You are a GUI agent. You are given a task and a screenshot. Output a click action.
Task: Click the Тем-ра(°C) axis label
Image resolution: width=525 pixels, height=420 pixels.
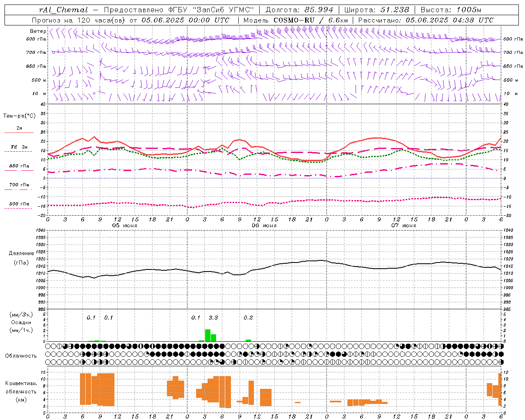[x=19, y=116]
